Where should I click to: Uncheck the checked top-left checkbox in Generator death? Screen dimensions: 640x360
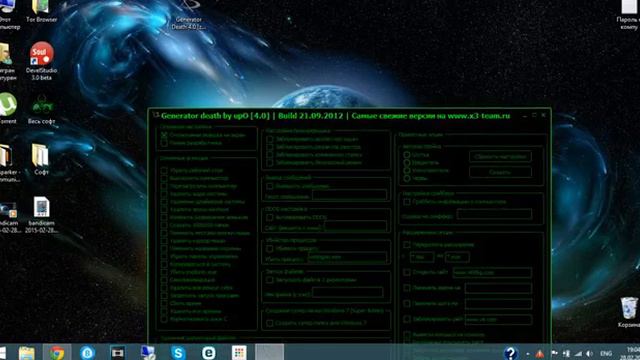coord(164,135)
